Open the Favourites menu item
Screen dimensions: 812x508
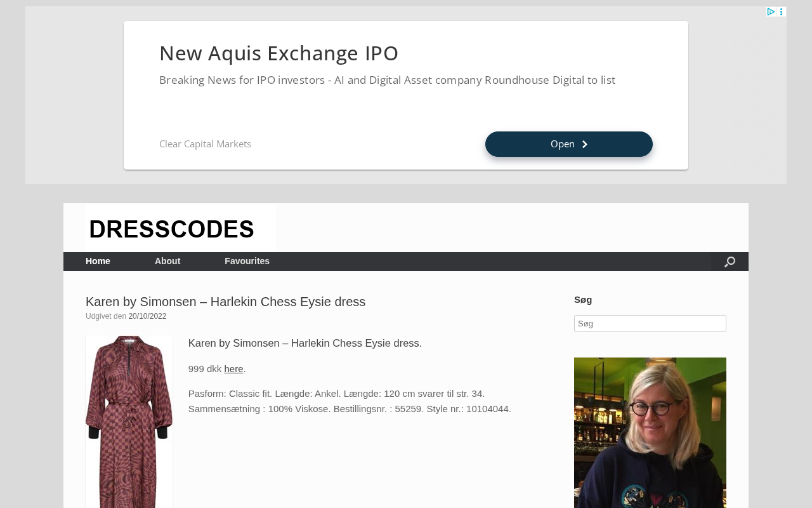[x=247, y=262]
